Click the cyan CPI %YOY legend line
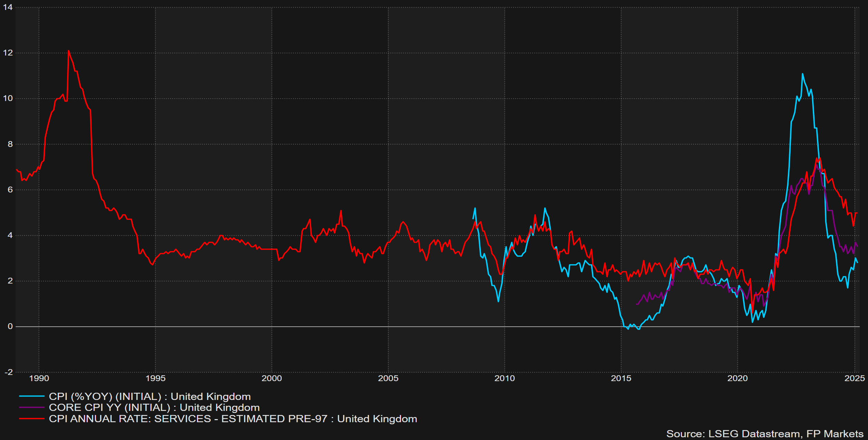 tap(32, 396)
